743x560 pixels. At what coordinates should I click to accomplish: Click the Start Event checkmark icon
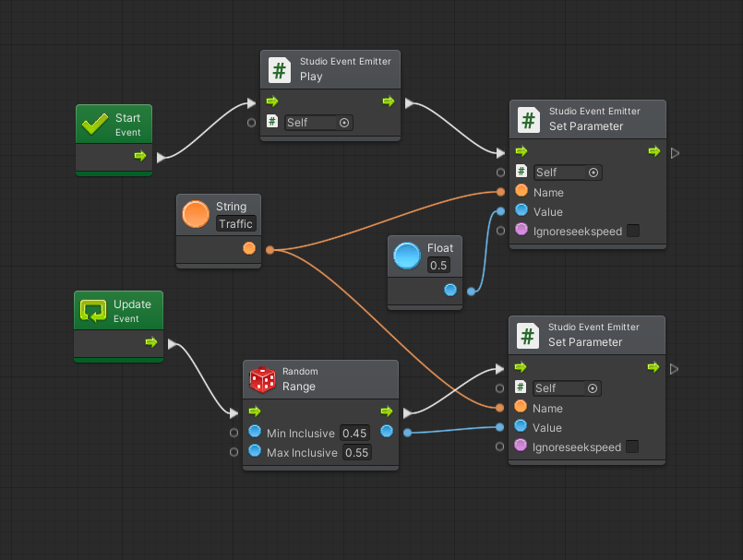(94, 121)
